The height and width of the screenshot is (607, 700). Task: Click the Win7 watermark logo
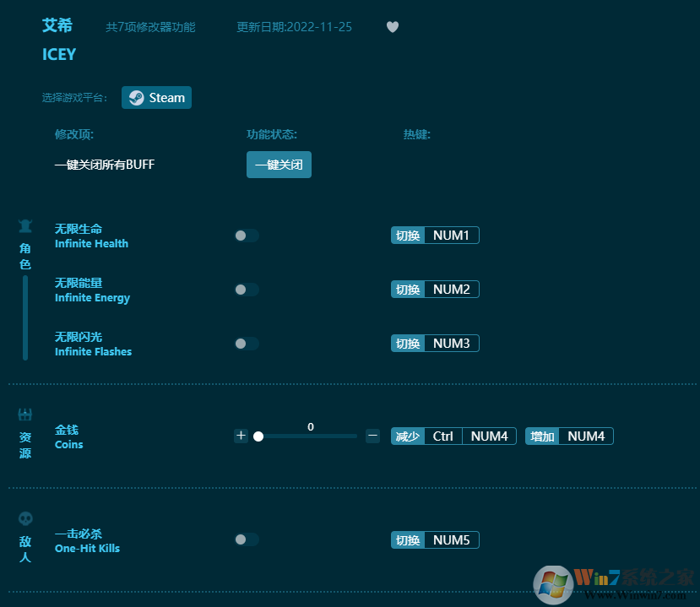[x=553, y=584]
